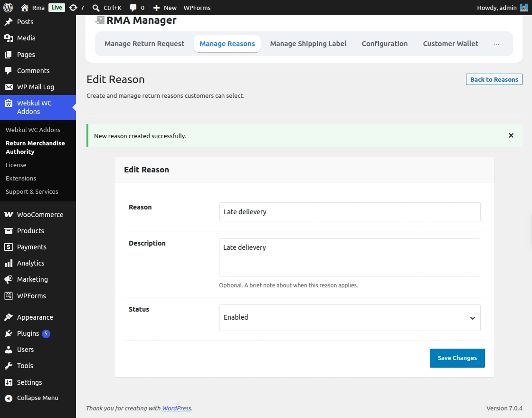Click the Analytics bar chart icon
Image resolution: width=532 pixels, height=418 pixels.
tap(9, 263)
